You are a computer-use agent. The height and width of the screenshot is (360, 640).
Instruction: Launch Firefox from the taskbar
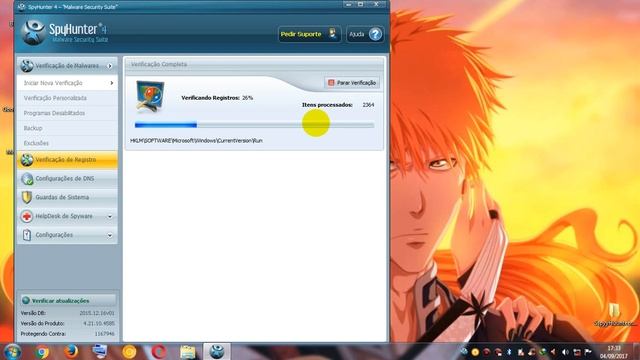71,351
